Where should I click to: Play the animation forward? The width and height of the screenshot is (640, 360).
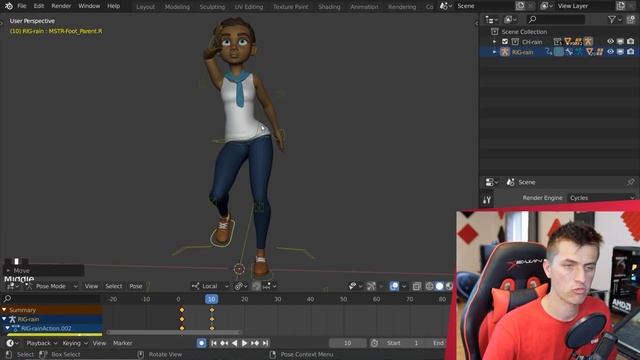pyautogui.click(x=244, y=343)
